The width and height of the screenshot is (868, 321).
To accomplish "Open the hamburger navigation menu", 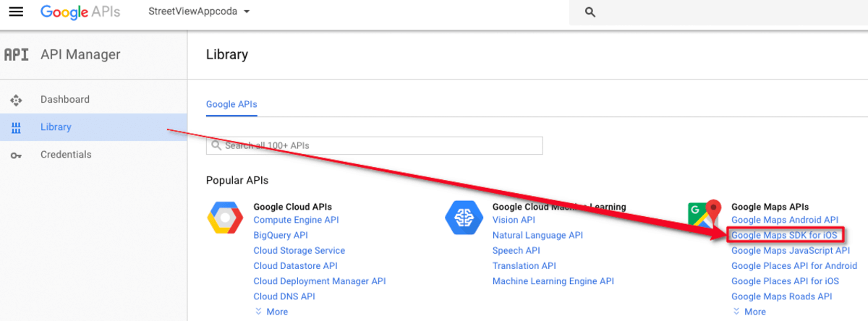I will pos(16,12).
